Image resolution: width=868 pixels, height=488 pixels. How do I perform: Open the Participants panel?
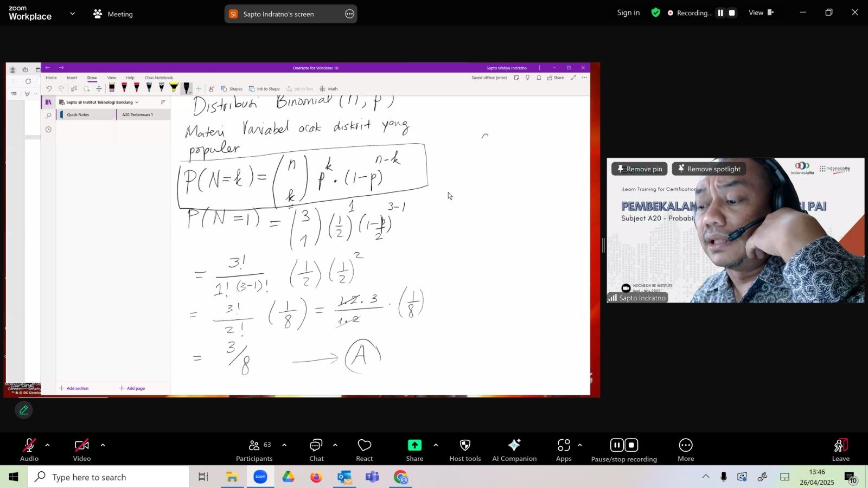click(254, 450)
